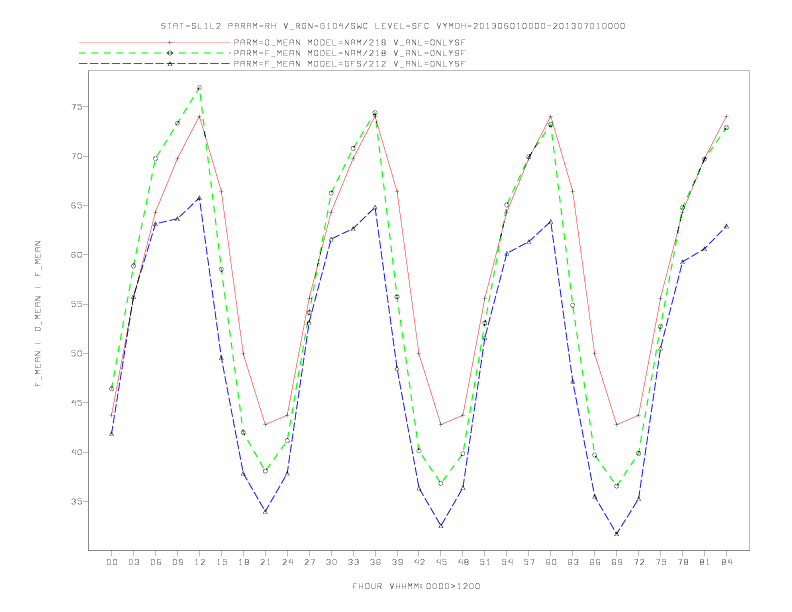792x612 pixels.
Task: Click blue triangle marker at hour 84
Action: pyautogui.click(x=727, y=226)
